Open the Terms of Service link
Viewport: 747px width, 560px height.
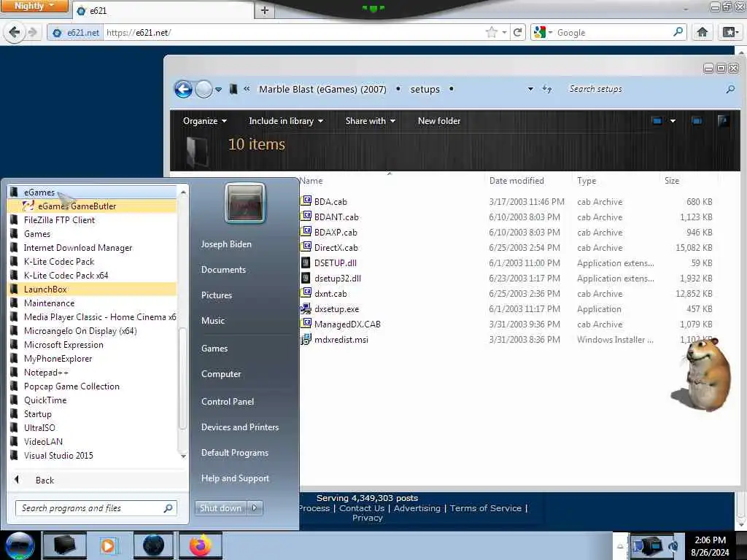[485, 508]
